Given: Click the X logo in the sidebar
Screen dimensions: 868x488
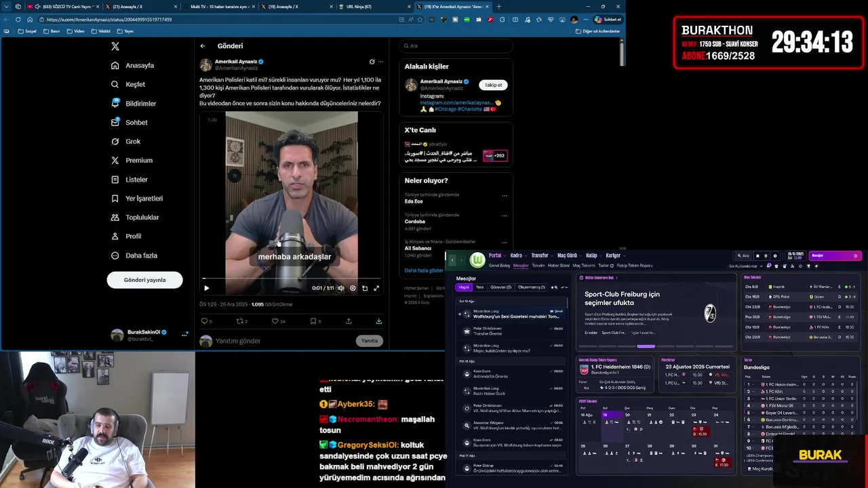Looking at the screenshot, I should click(115, 46).
